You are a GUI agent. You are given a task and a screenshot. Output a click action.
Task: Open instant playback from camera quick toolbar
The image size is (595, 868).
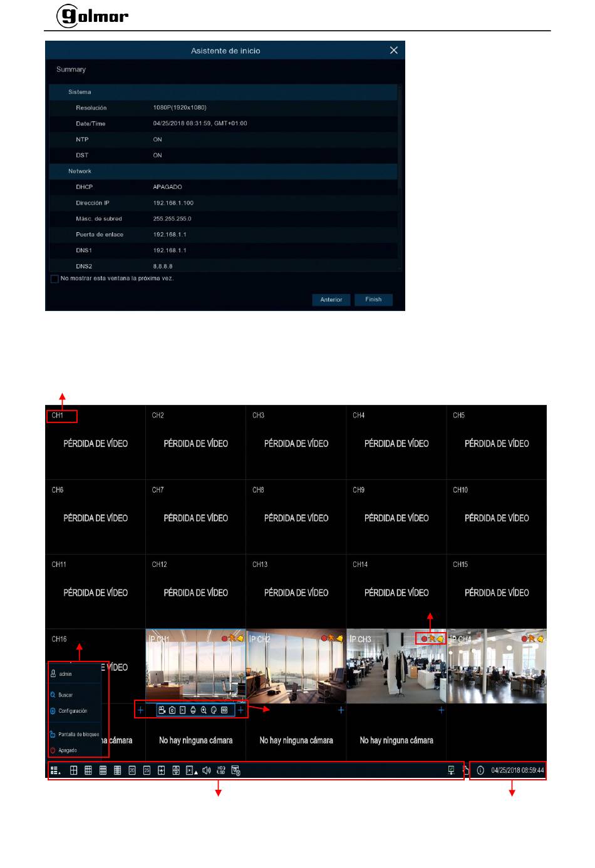(182, 710)
